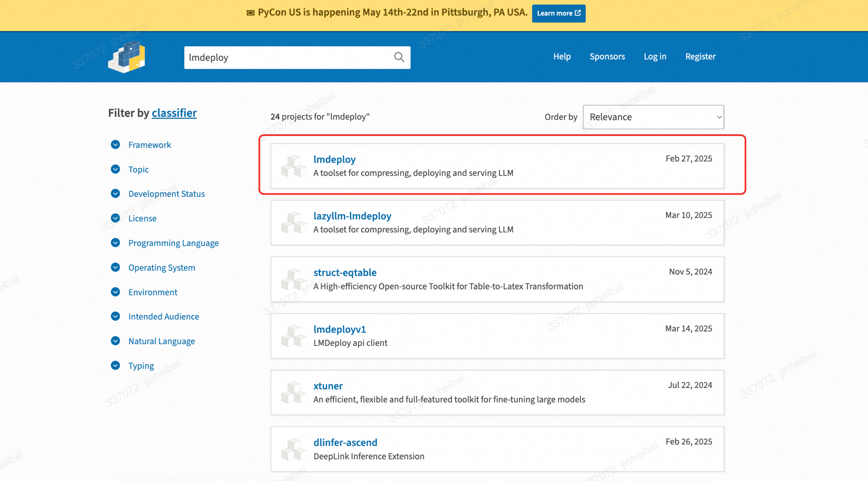Screen dimensions: 868x481
Task: Click the lmdeployv1 package cube icon
Action: [293, 336]
